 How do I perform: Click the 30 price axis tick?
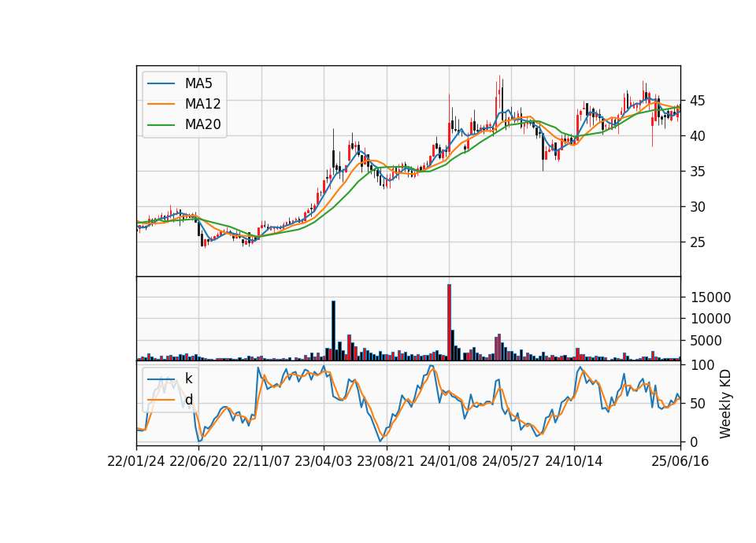tap(697, 207)
